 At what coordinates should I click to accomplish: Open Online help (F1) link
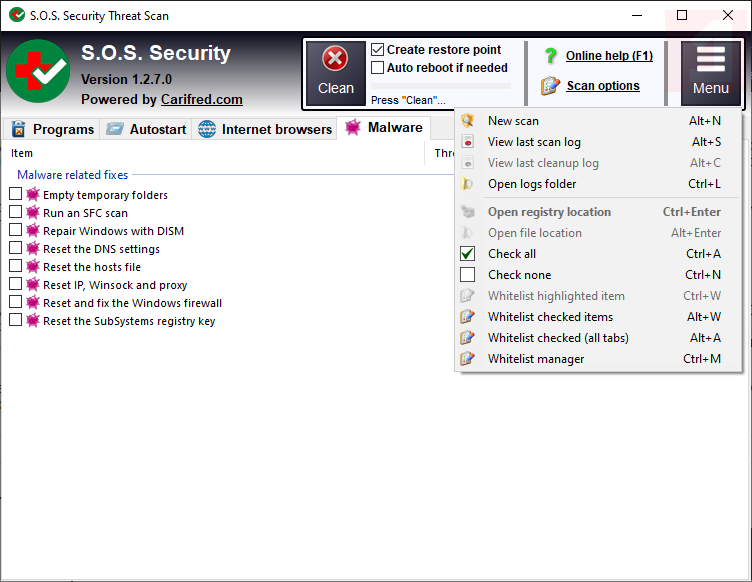click(x=609, y=56)
